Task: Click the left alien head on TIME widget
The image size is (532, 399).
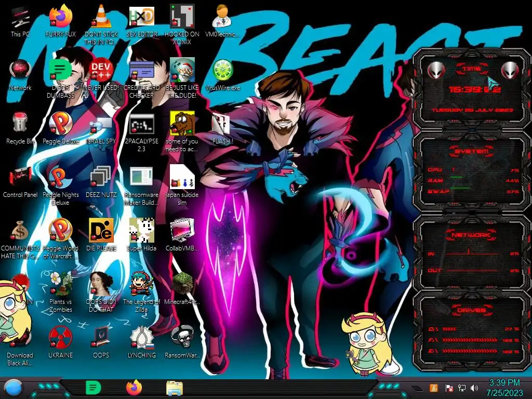Action: tap(435, 71)
